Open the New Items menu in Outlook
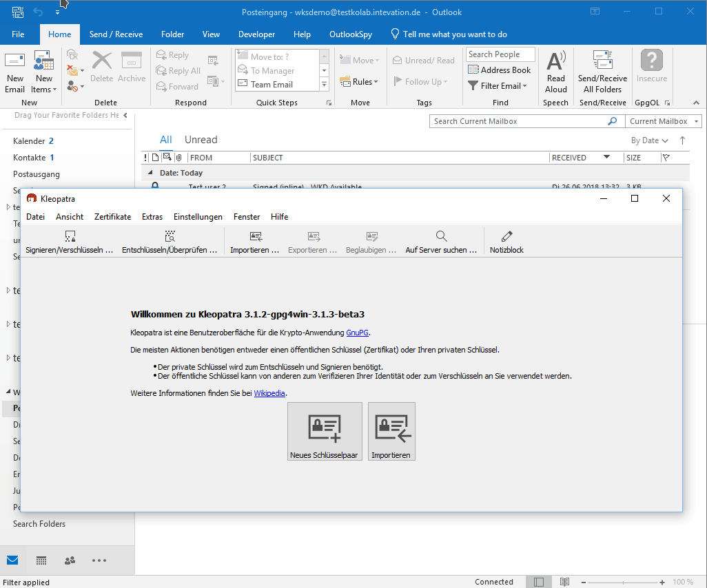 tap(43, 72)
